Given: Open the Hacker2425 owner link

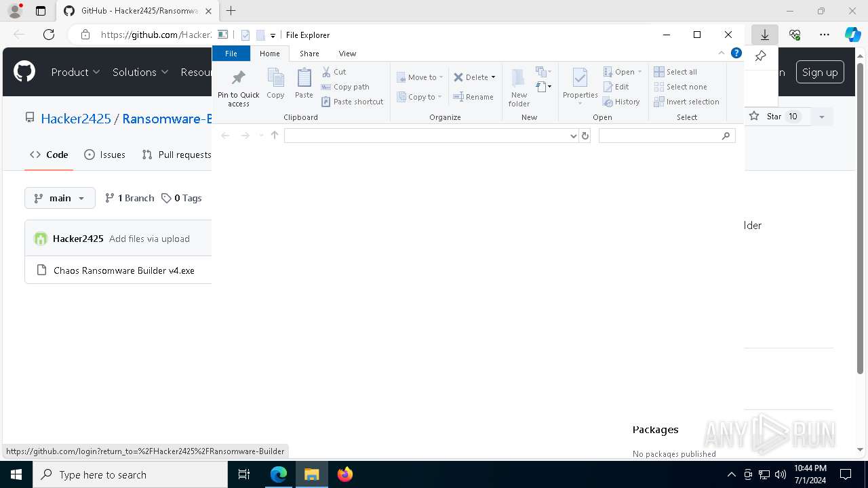Looking at the screenshot, I should pyautogui.click(x=76, y=119).
